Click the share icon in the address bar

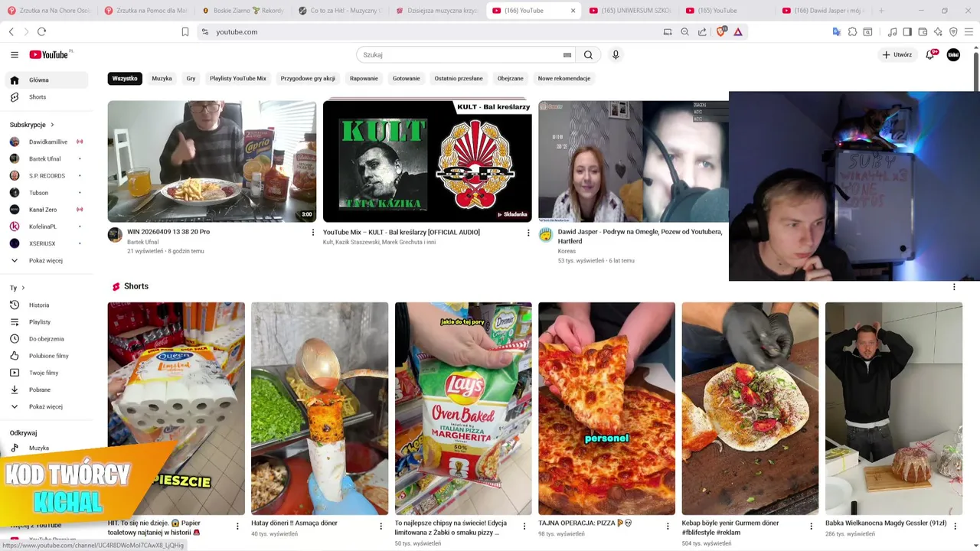pyautogui.click(x=702, y=31)
